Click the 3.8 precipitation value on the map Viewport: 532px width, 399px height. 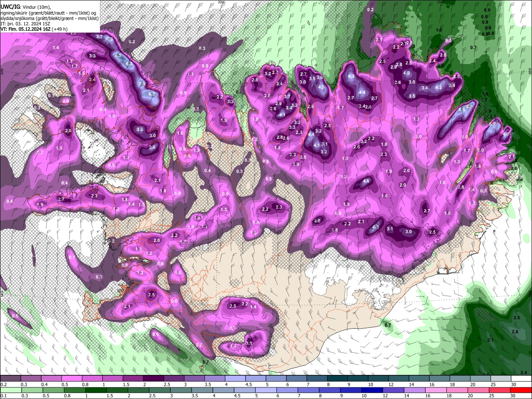pos(140,130)
